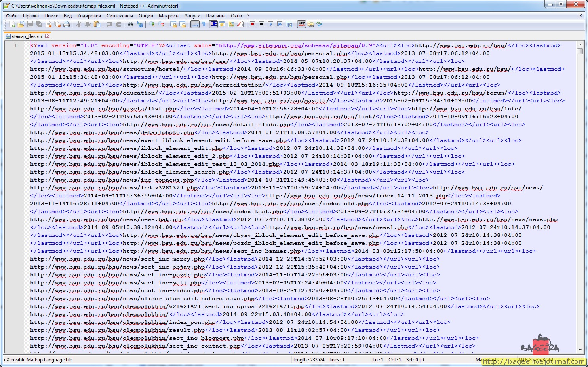Zoom out using the magnifier minus icon
Viewport: 588px width, 367px height.
(161, 24)
